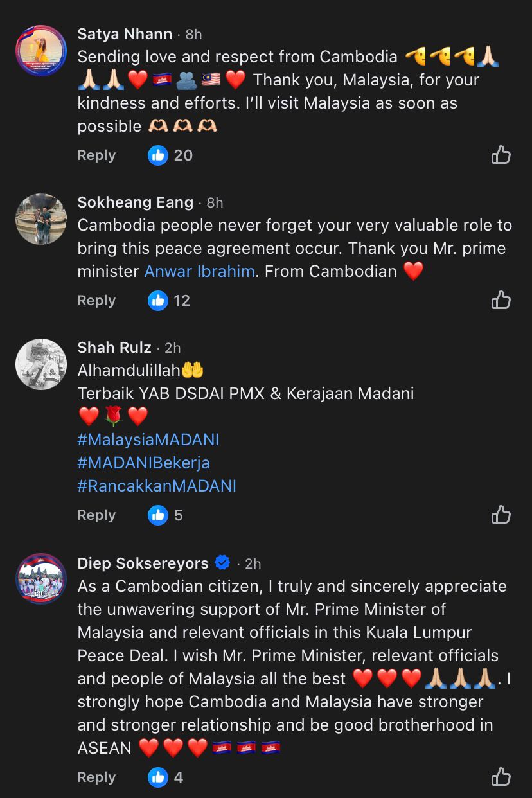Viewport: 532px width, 798px height.
Task: Open the Anwar Ibrahim mention link
Action: (x=199, y=271)
